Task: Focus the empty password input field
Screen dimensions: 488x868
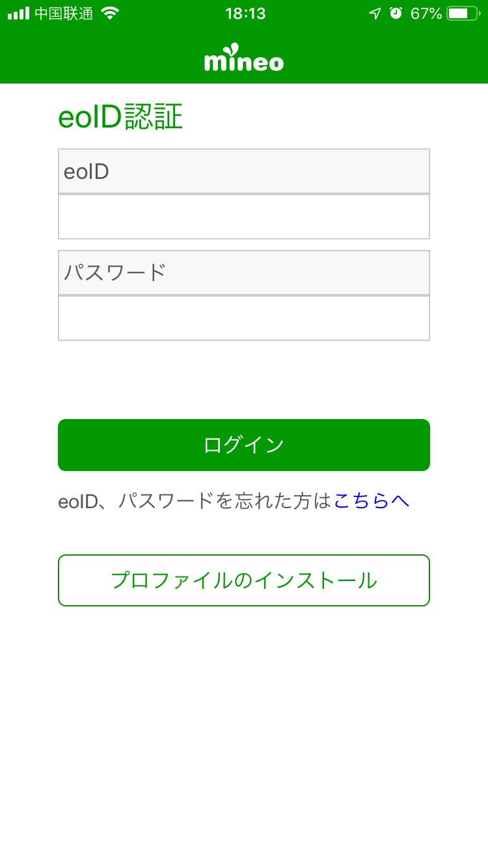Action: pyautogui.click(x=243, y=318)
